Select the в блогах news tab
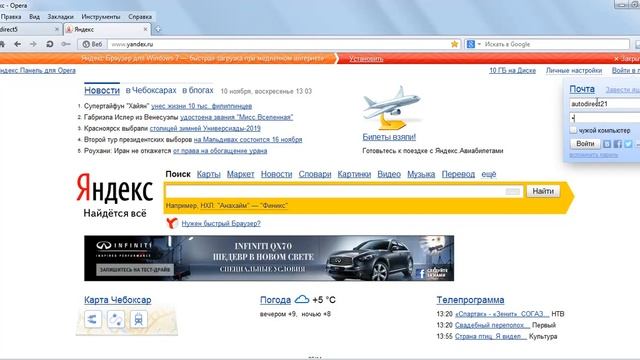This screenshot has width=640, height=360. click(198, 90)
